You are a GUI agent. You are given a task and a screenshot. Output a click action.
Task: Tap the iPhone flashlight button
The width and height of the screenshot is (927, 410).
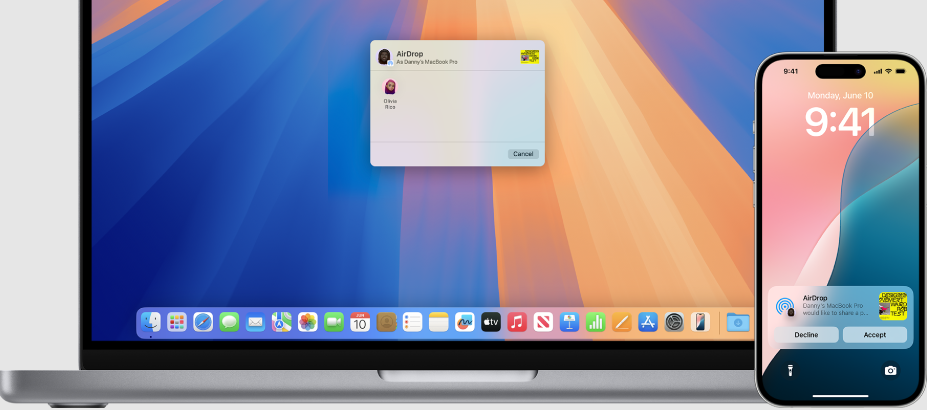[789, 370]
